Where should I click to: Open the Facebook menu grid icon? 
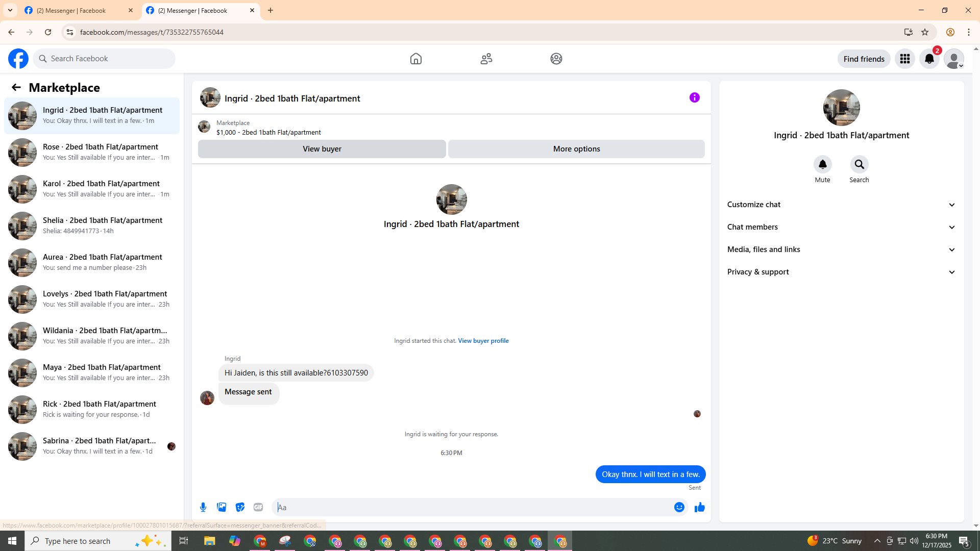coord(904,59)
